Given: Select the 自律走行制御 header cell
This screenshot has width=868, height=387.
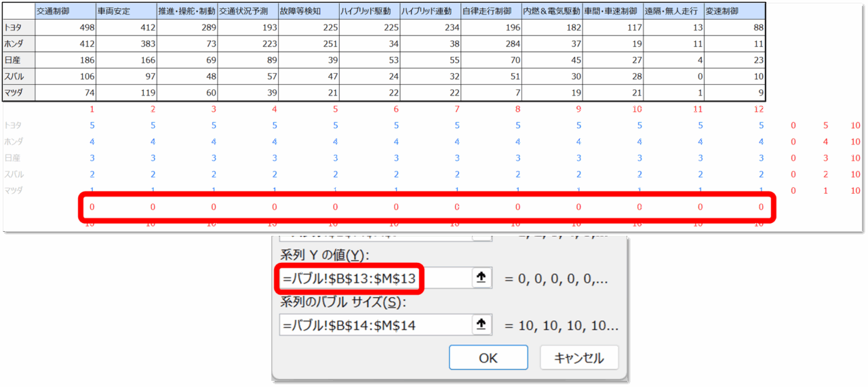Looking at the screenshot, I should click(x=491, y=12).
